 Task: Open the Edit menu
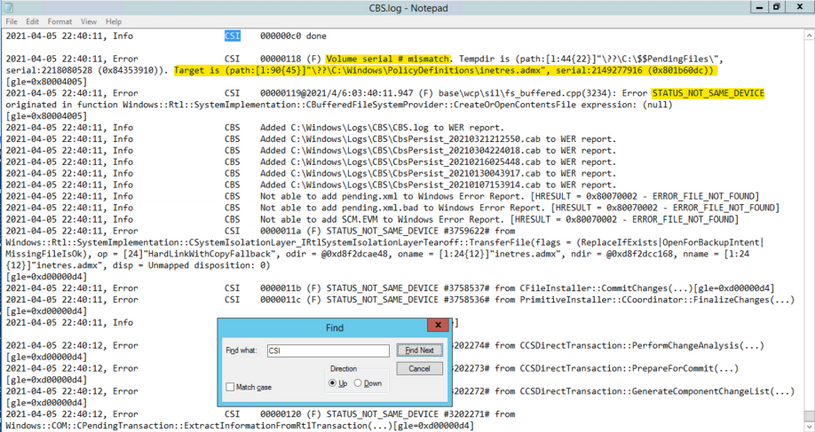33,21
